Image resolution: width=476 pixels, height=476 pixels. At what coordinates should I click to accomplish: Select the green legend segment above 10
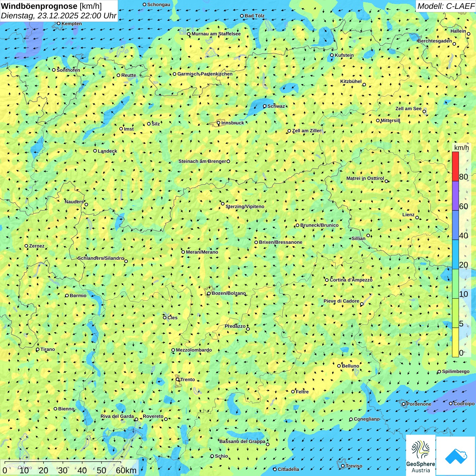pyautogui.click(x=455, y=284)
